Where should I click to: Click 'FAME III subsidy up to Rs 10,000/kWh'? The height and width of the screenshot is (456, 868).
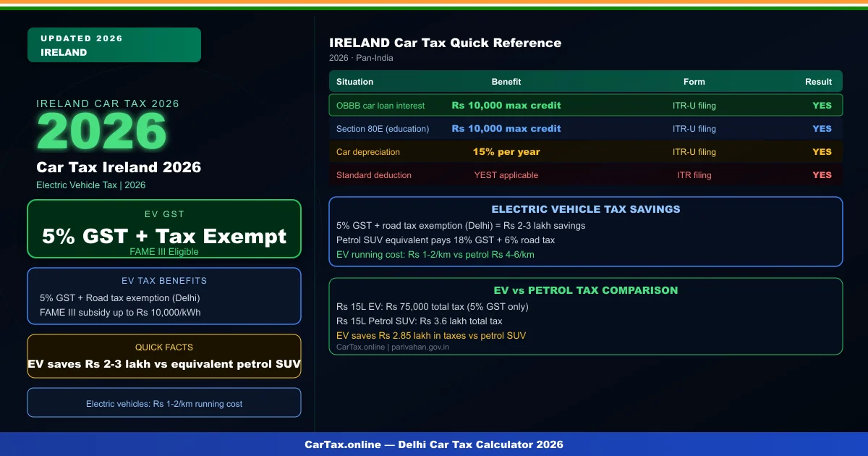pos(120,313)
